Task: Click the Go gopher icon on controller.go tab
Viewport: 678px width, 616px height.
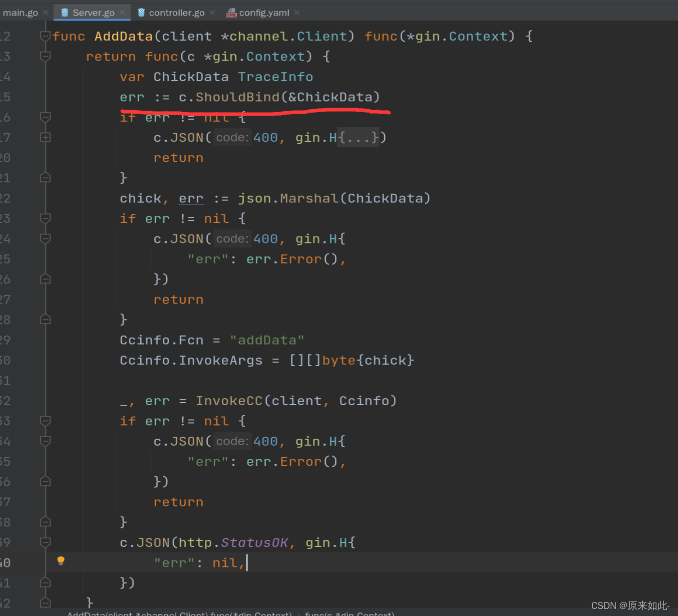Action: click(141, 13)
